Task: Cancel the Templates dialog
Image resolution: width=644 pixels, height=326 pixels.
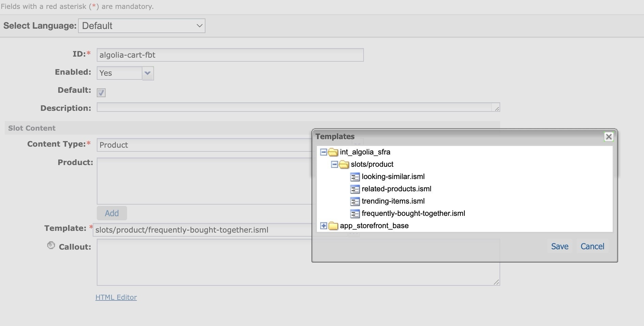Action: [x=592, y=247]
